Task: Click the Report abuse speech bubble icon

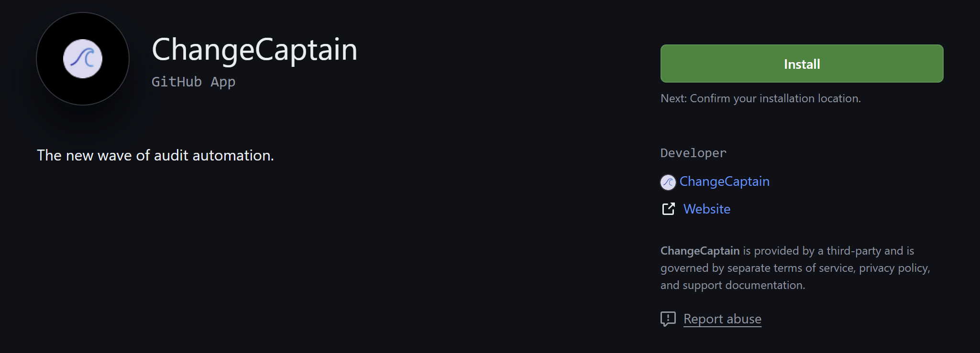Action: click(668, 319)
